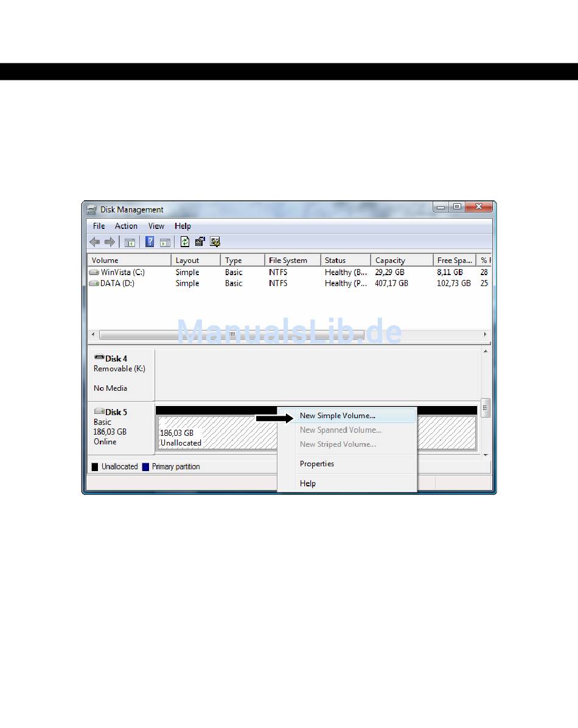Sort by the Volume column header

(x=129, y=261)
